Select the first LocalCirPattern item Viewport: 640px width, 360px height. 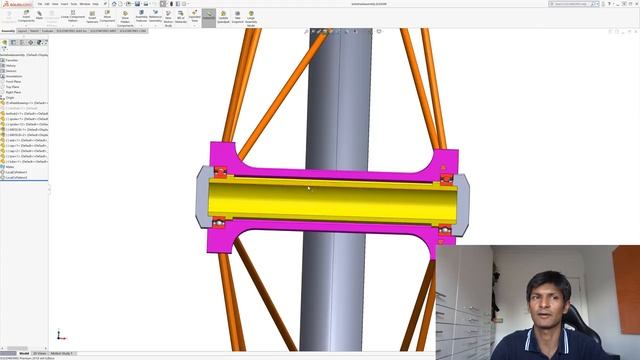[16, 172]
